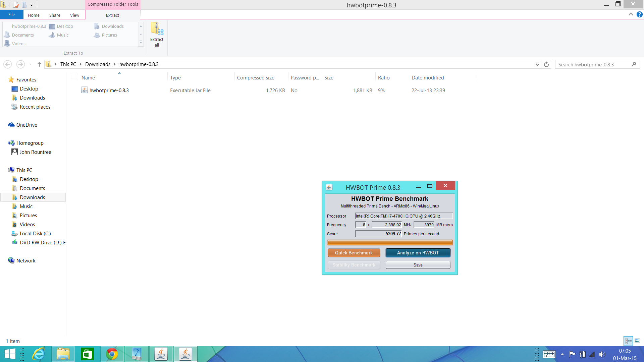This screenshot has width=644, height=362.
Task: Click the Forward navigation arrow
Action: tap(20, 64)
